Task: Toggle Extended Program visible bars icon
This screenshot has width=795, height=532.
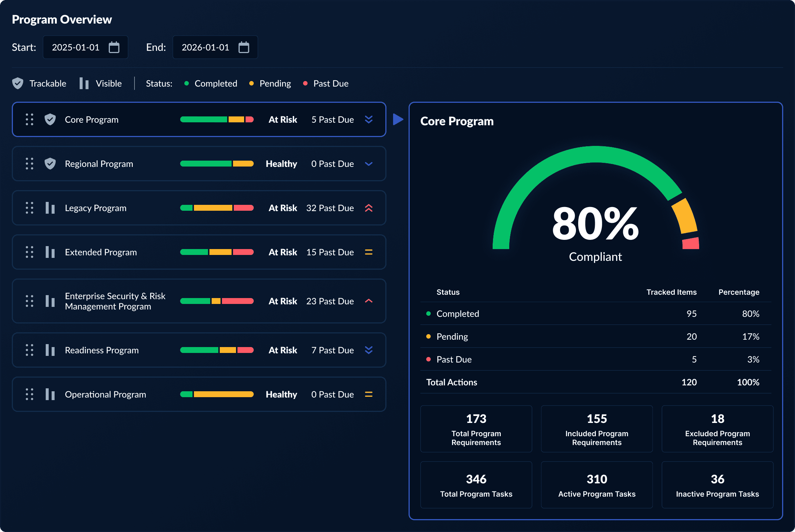Action: click(50, 252)
